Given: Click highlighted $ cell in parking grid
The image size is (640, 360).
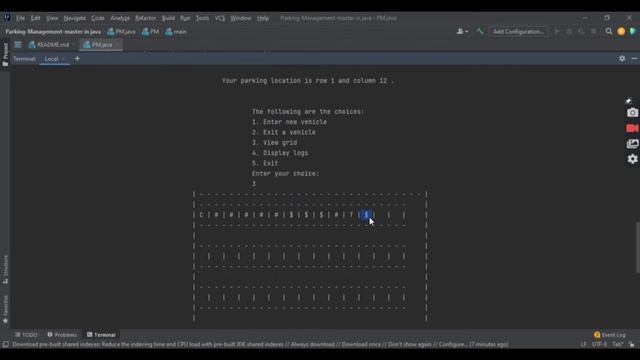Looking at the screenshot, I should coord(367,215).
